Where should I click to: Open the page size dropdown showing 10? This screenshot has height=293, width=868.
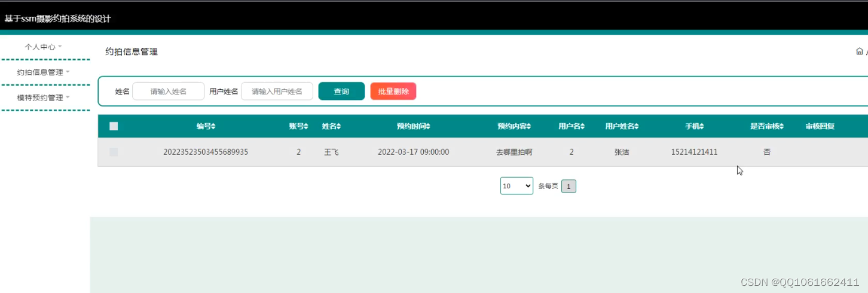tap(516, 186)
